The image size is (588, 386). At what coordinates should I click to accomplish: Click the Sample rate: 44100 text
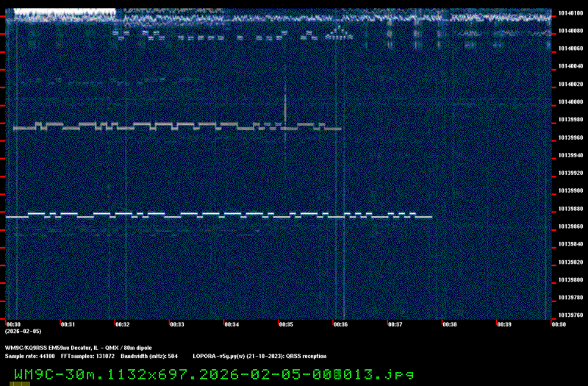pos(29,356)
